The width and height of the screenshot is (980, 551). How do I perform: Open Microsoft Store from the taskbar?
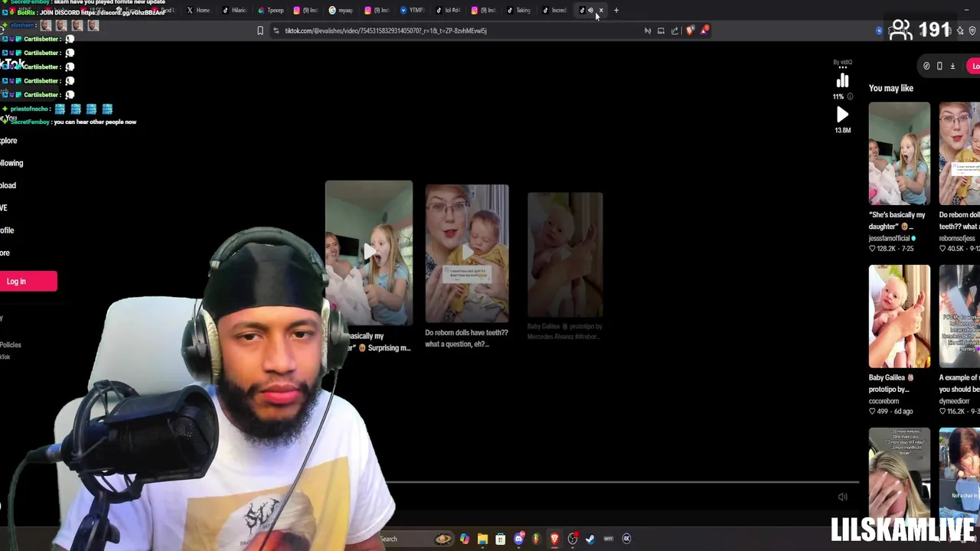pos(500,539)
